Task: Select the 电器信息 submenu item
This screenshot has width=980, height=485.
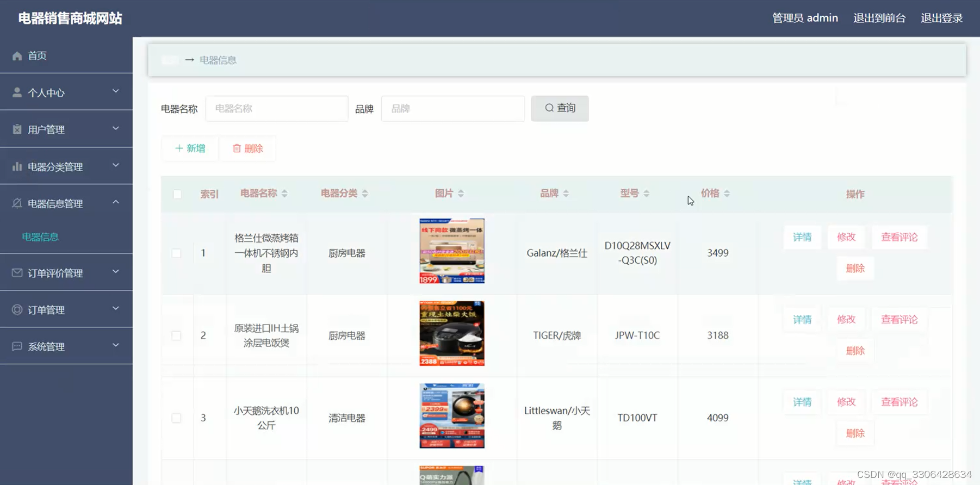Action: (40, 237)
